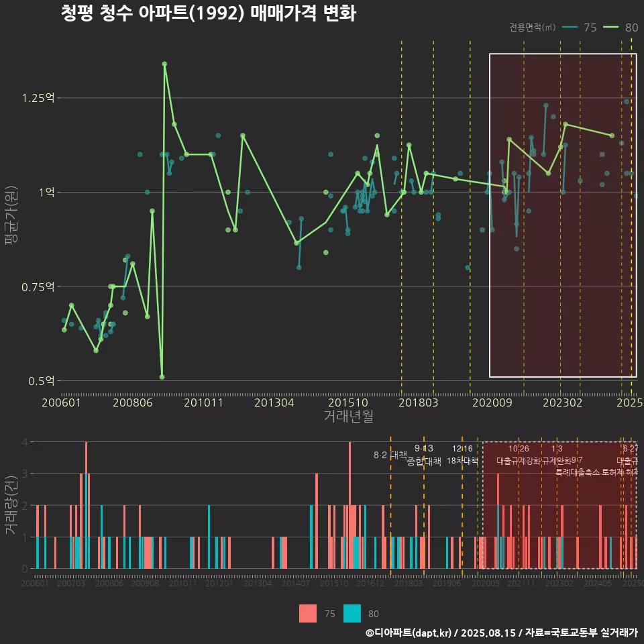Viewport: 644px width, 644px height.
Task: Select 201407 on the volume chart date axis
Action: click(x=296, y=583)
